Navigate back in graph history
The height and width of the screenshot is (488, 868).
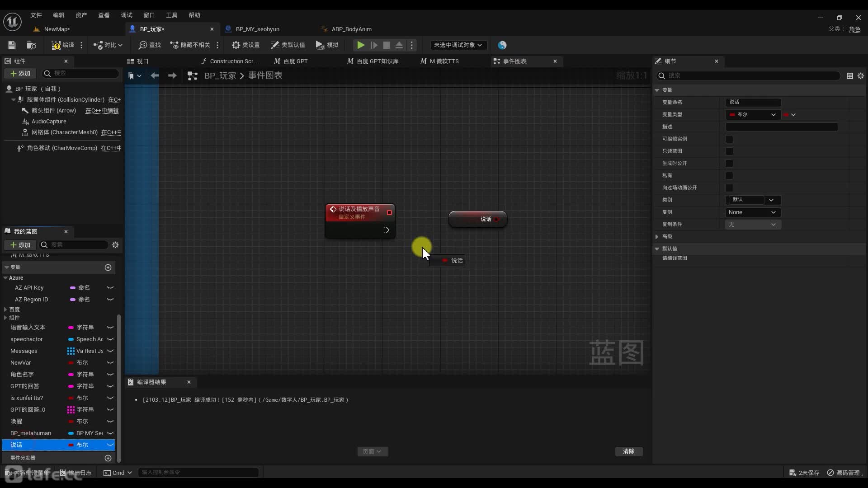155,75
